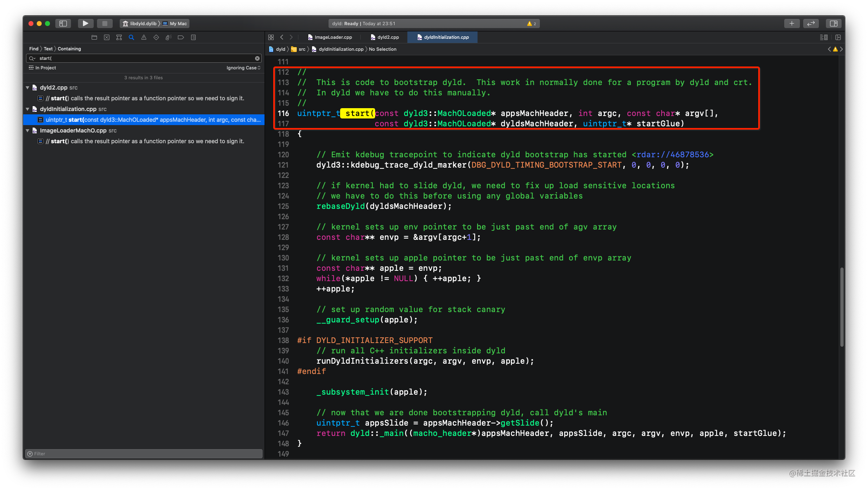Image resolution: width=868 pixels, height=490 pixels.
Task: Select the uintptr_t start(const result row
Action: pyautogui.click(x=144, y=120)
